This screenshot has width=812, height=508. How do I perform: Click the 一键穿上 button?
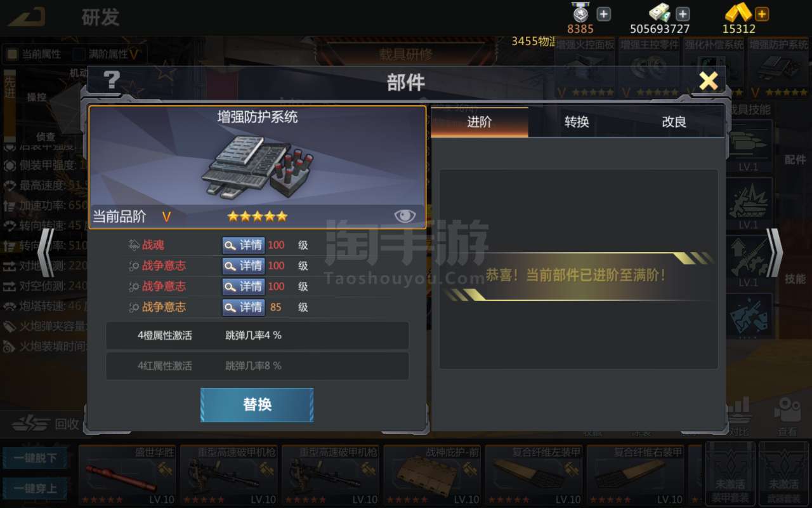(35, 488)
